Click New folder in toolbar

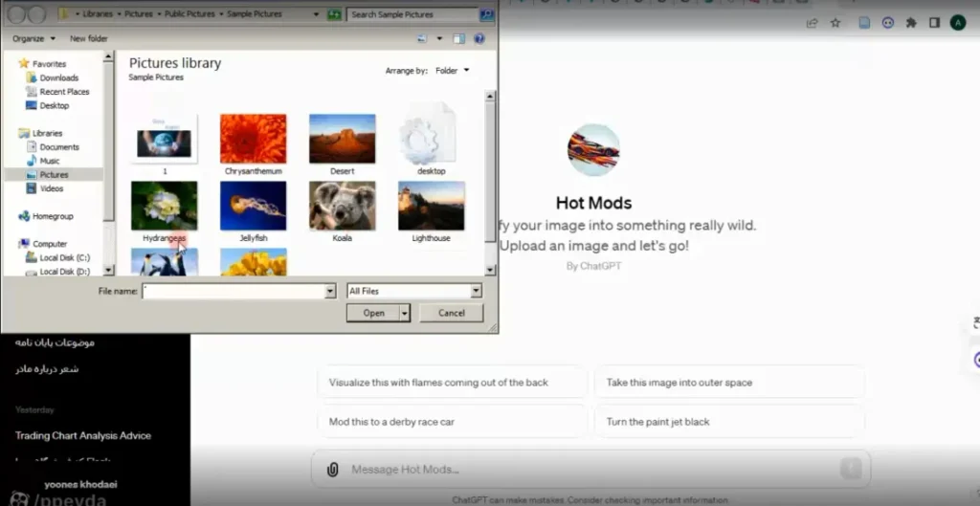89,38
